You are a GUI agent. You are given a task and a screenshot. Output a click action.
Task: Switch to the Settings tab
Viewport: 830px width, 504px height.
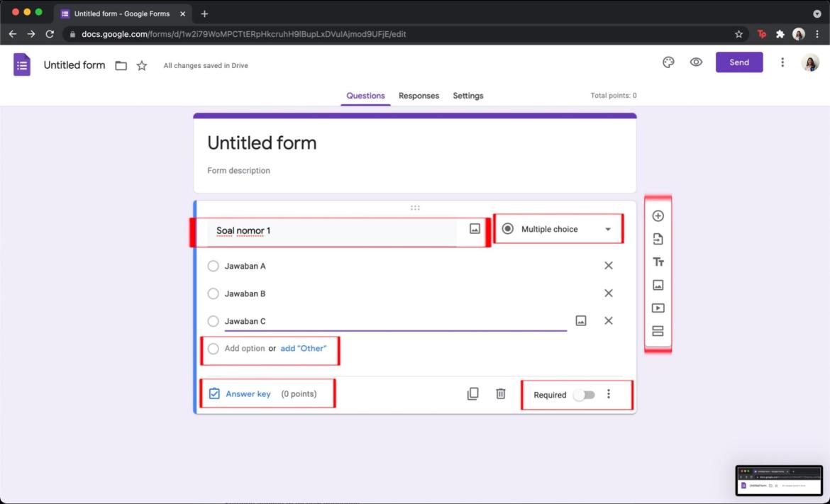tap(467, 96)
